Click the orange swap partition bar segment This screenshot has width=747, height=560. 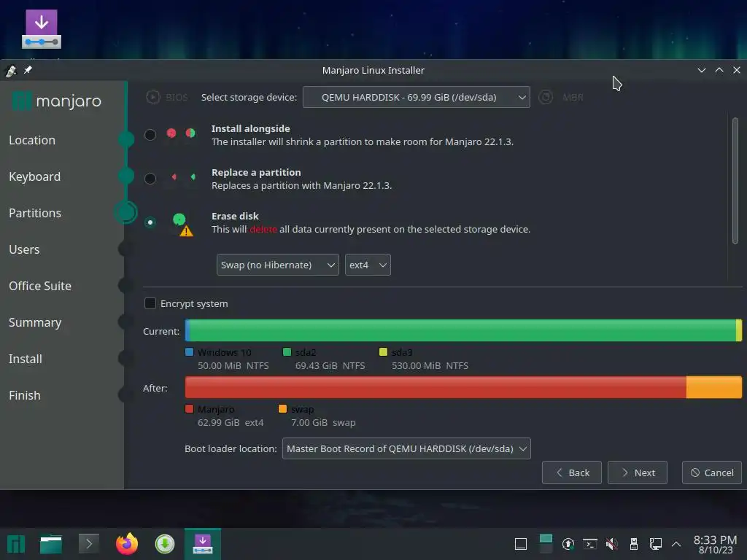point(714,387)
